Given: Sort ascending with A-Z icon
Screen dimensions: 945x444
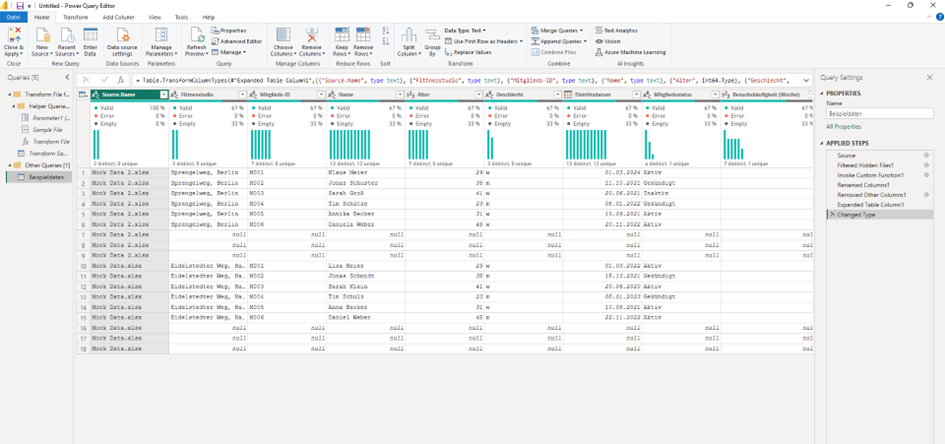Looking at the screenshot, I should coord(386,30).
